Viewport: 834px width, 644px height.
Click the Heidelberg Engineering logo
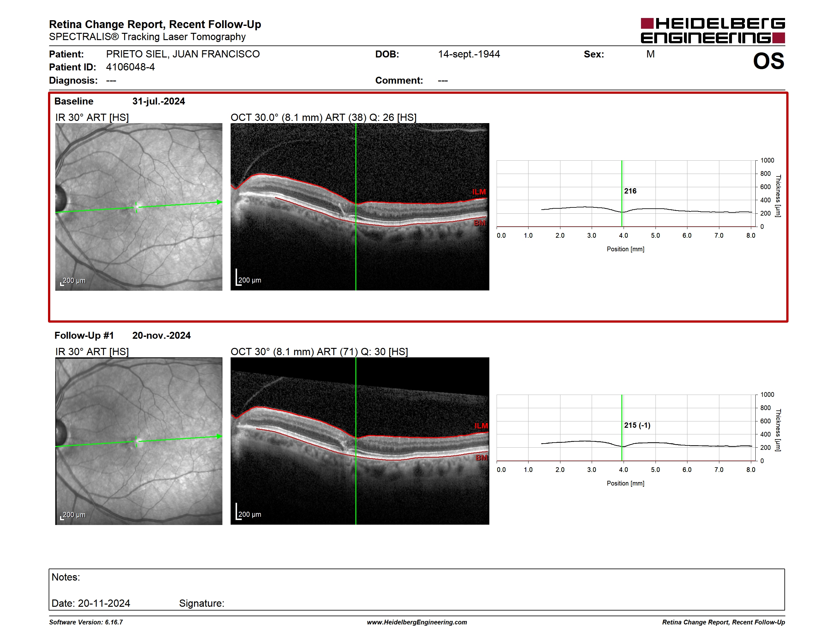coord(713,31)
